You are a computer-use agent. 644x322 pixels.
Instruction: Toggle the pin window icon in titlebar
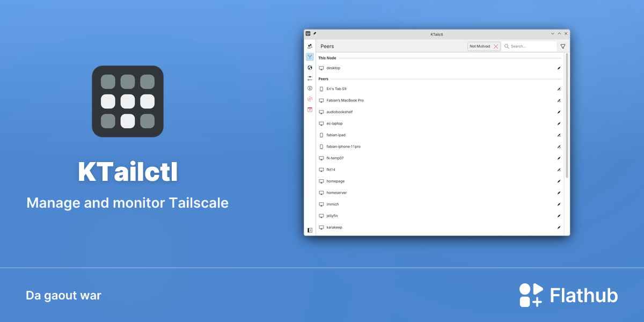click(x=315, y=34)
